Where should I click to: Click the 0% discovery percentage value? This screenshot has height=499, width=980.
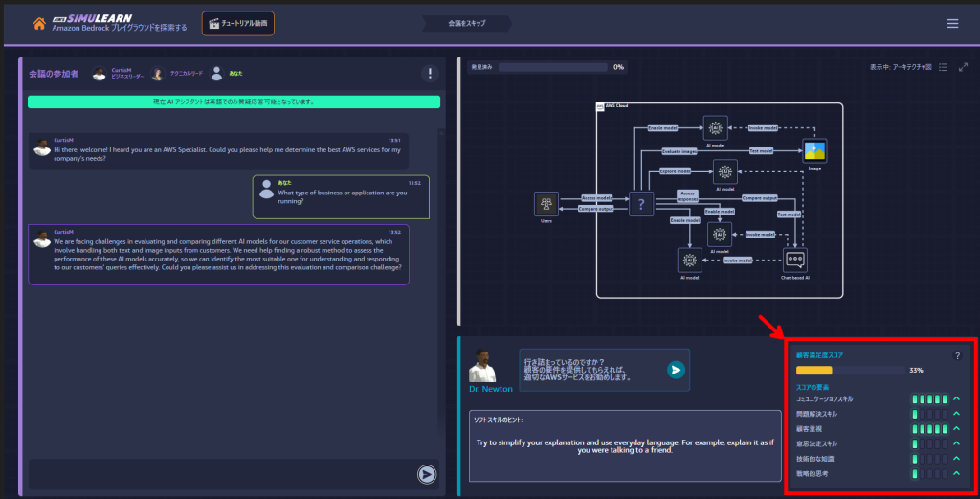619,67
